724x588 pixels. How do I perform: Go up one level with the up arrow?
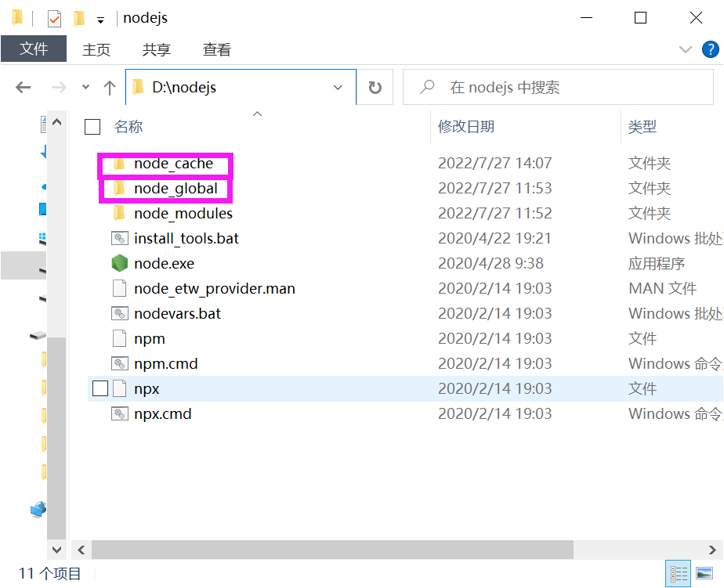coord(110,87)
